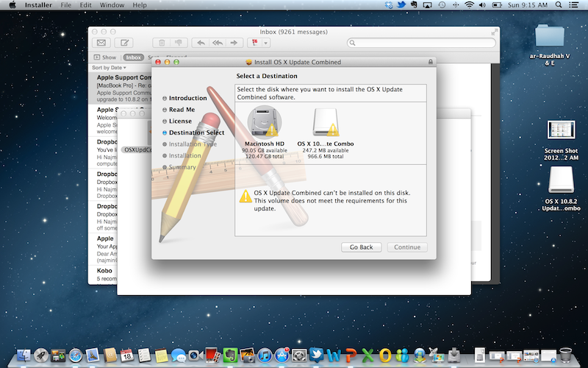Screen dimensions: 588x368
Task: Open the Window menu
Action: coord(112,5)
